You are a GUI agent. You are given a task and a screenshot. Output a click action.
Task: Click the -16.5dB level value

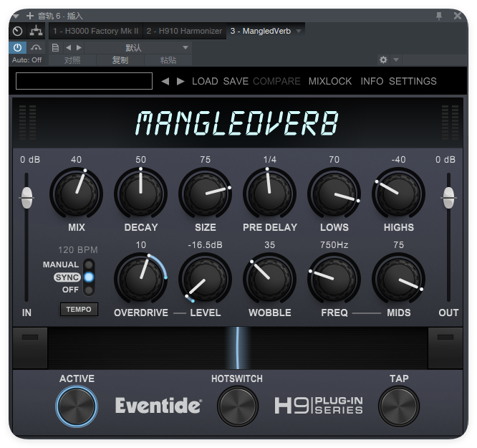point(205,245)
